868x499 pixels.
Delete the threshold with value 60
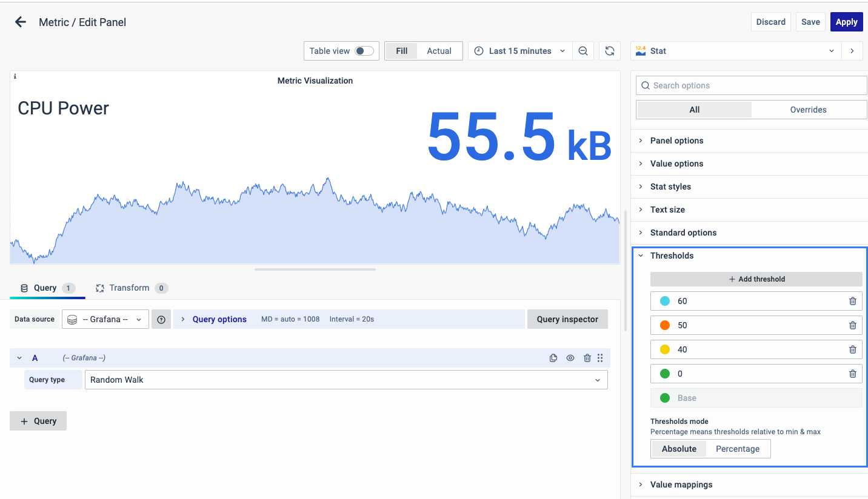click(x=852, y=301)
